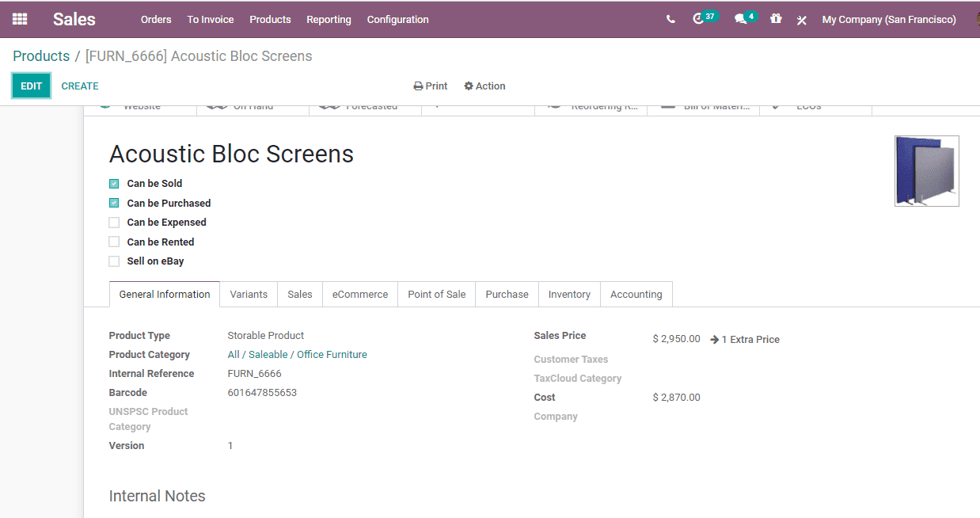Switch to the Variants tab

pyautogui.click(x=249, y=294)
